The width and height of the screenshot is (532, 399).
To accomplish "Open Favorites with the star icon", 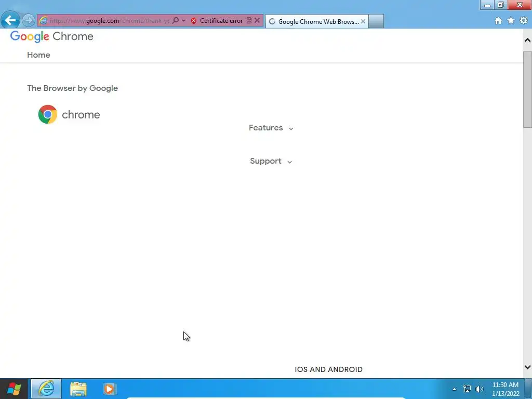I will 511,21.
